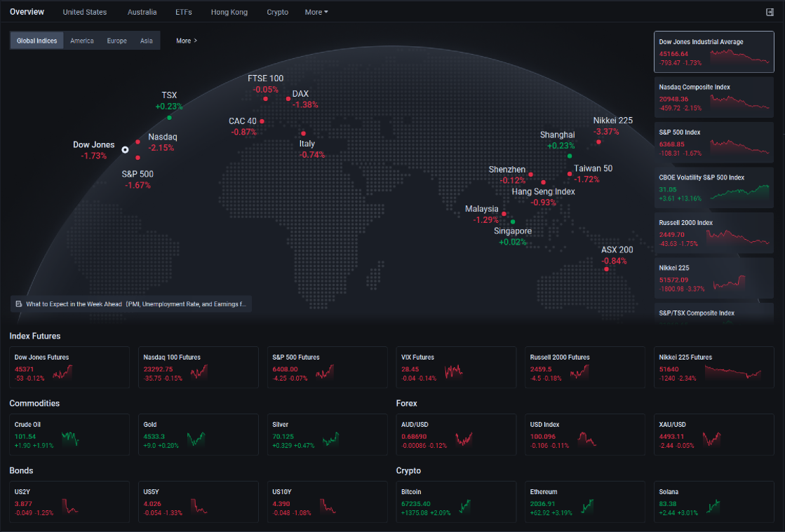
Task: Open the news article icon in the banner
Action: tap(19, 304)
